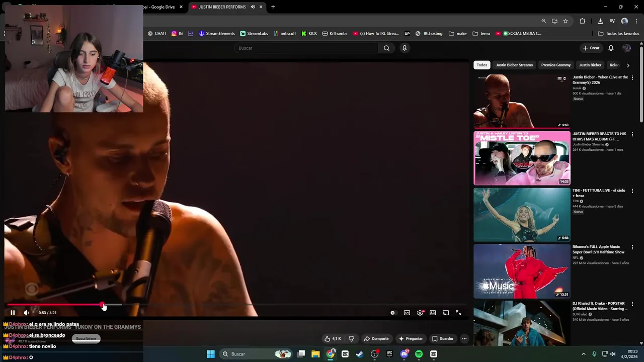Open the Windows Start menu
The image size is (644, 362).
click(211, 354)
